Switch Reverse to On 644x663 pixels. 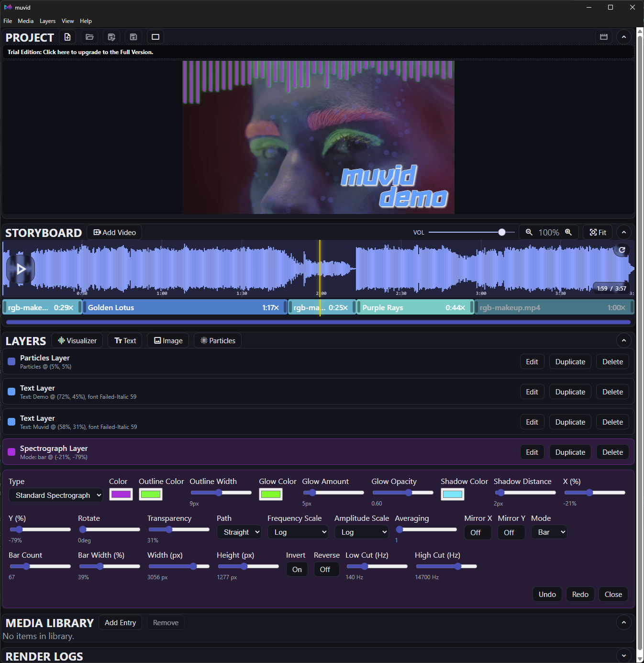coord(326,569)
